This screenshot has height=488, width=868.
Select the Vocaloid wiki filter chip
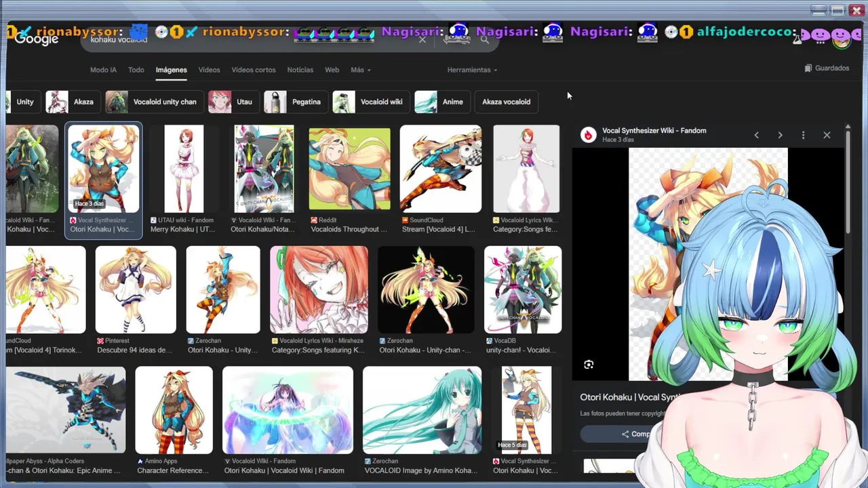[370, 102]
